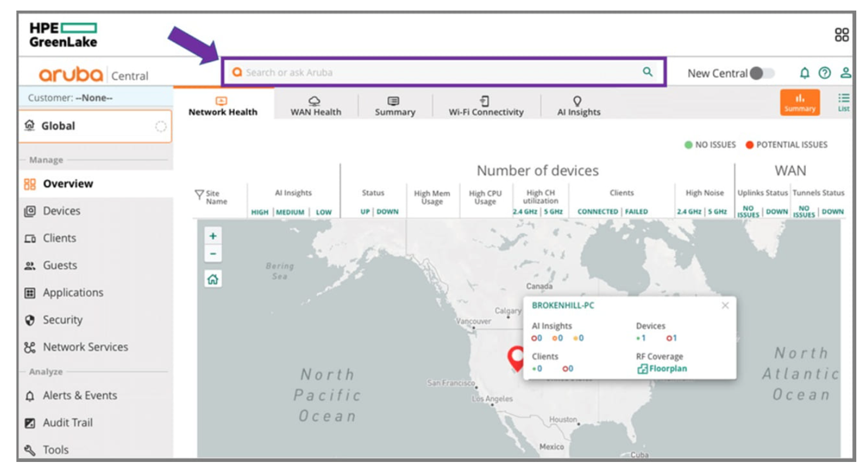Open the BROKENHILL-PC site link
This screenshot has height=469, width=868.
pyautogui.click(x=563, y=305)
